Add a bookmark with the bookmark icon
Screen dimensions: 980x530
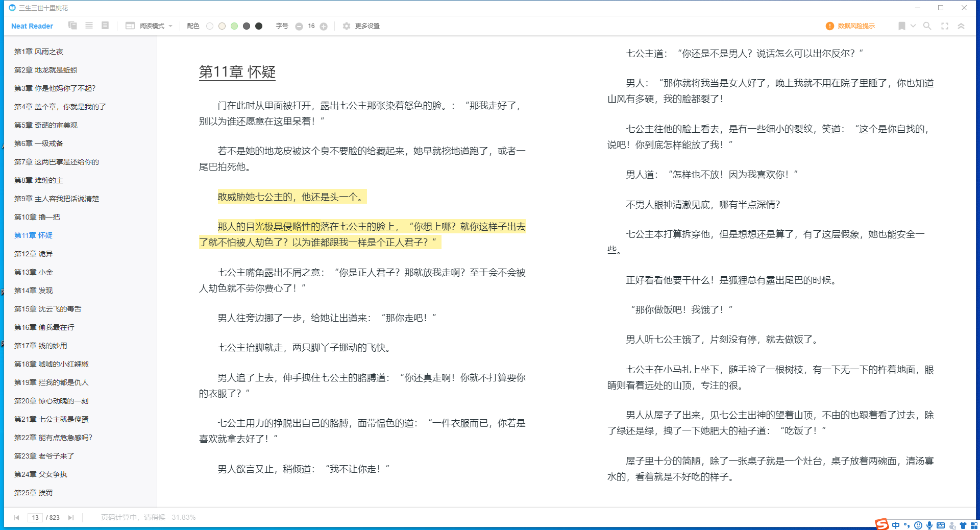pyautogui.click(x=902, y=26)
